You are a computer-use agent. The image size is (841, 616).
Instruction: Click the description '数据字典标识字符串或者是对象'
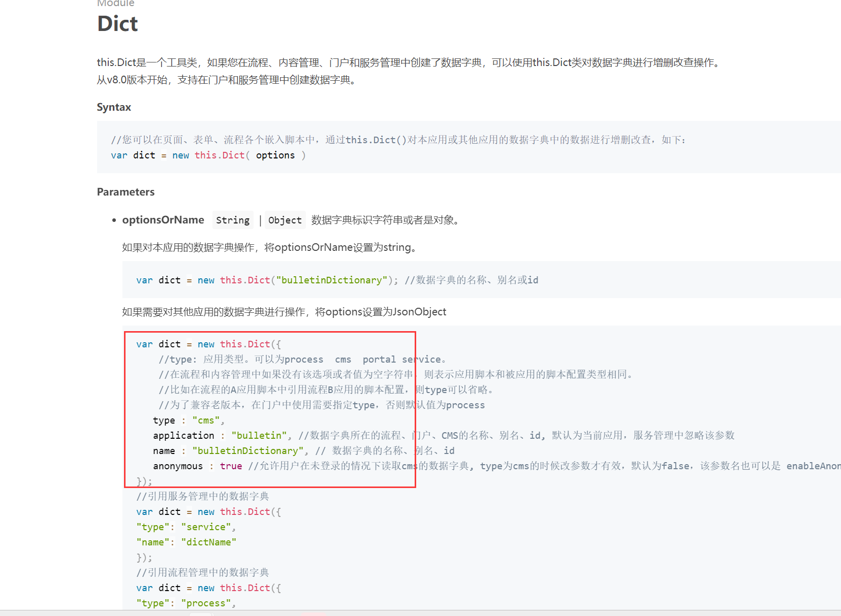387,220
